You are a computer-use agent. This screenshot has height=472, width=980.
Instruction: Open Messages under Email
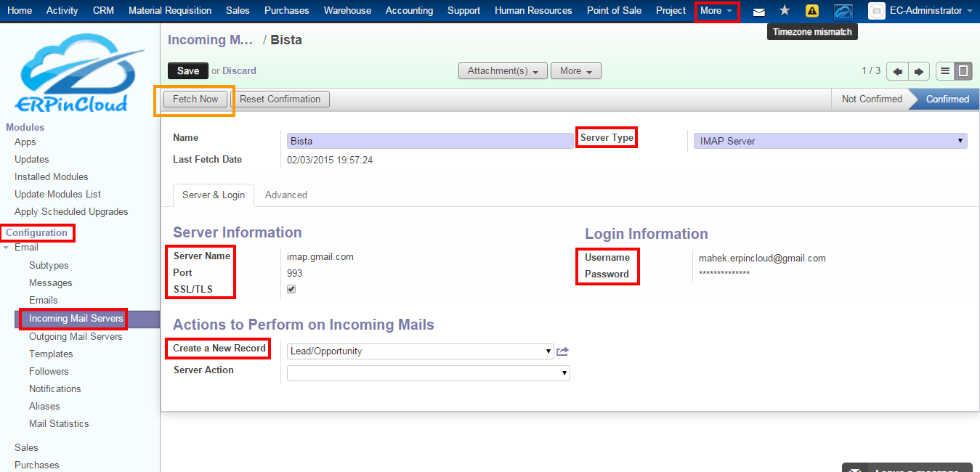[51, 283]
